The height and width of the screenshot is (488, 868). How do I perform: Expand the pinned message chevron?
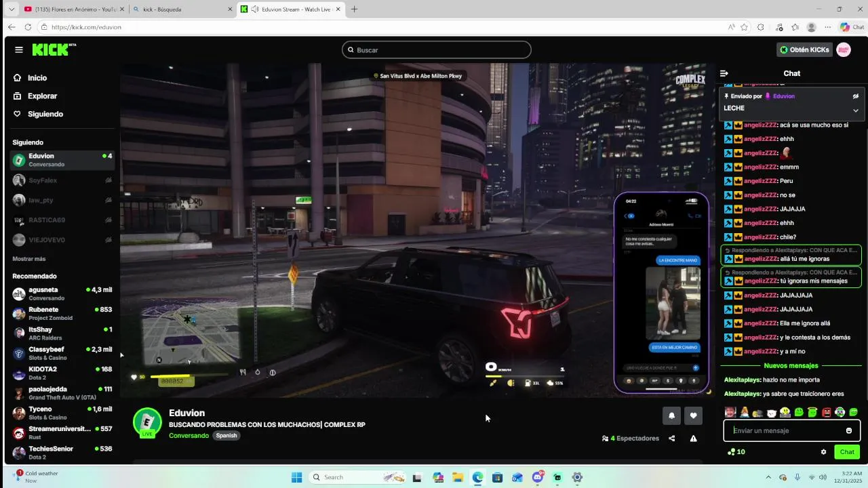click(x=856, y=110)
